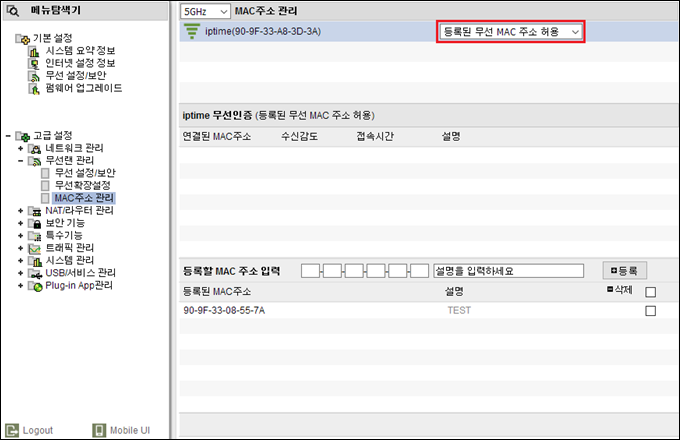680x440 pixels.
Task: Click the 고급 설정 folder icon
Action: click(23, 136)
